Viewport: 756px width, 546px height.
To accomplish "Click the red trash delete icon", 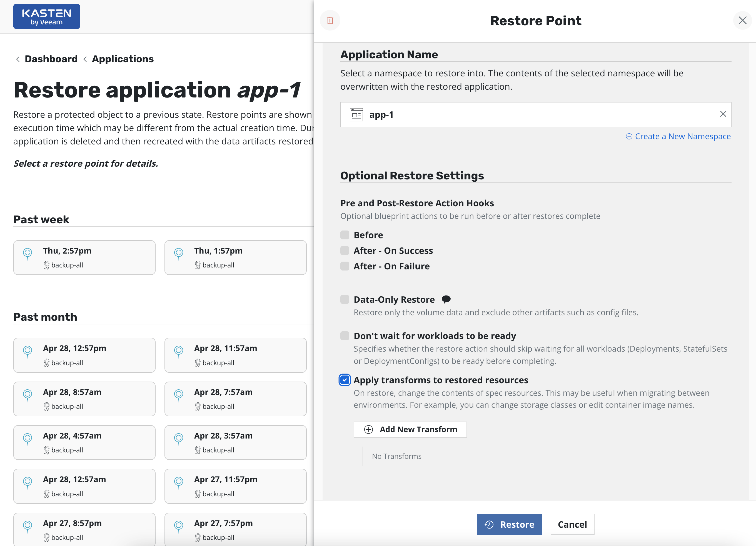I will 330,20.
